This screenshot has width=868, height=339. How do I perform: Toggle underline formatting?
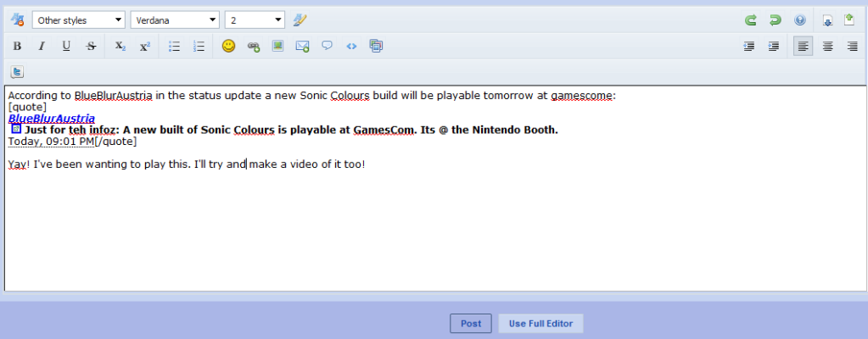(66, 46)
